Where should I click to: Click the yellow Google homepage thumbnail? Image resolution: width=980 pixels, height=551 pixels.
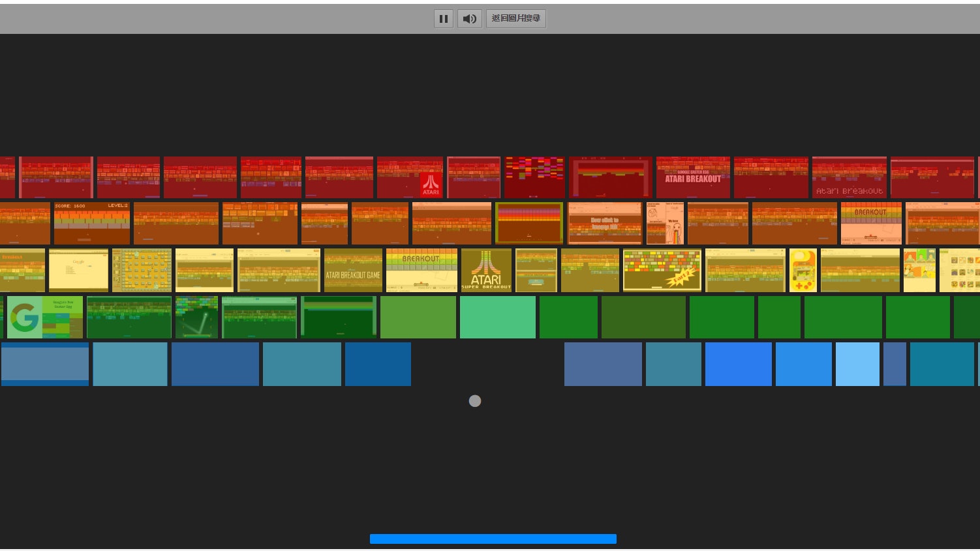pyautogui.click(x=79, y=270)
